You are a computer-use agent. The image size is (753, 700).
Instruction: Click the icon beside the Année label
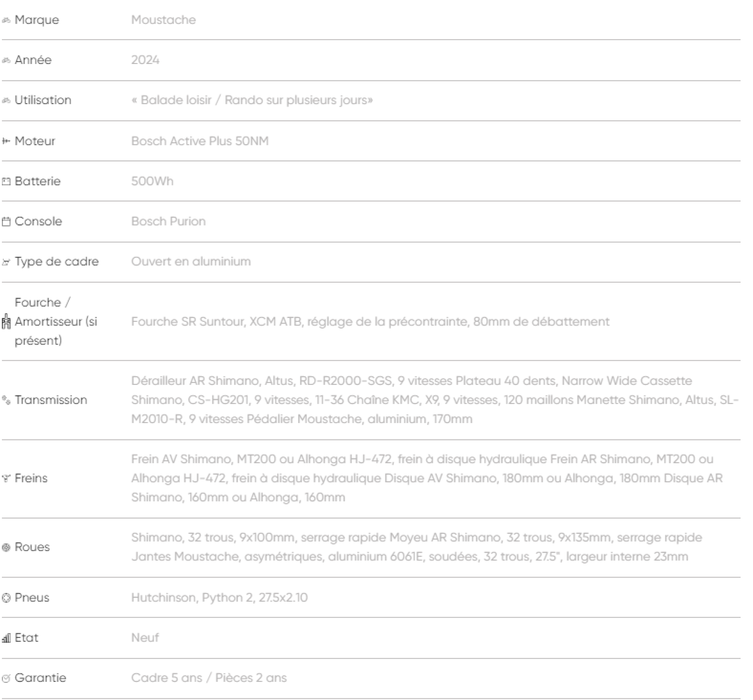6,60
